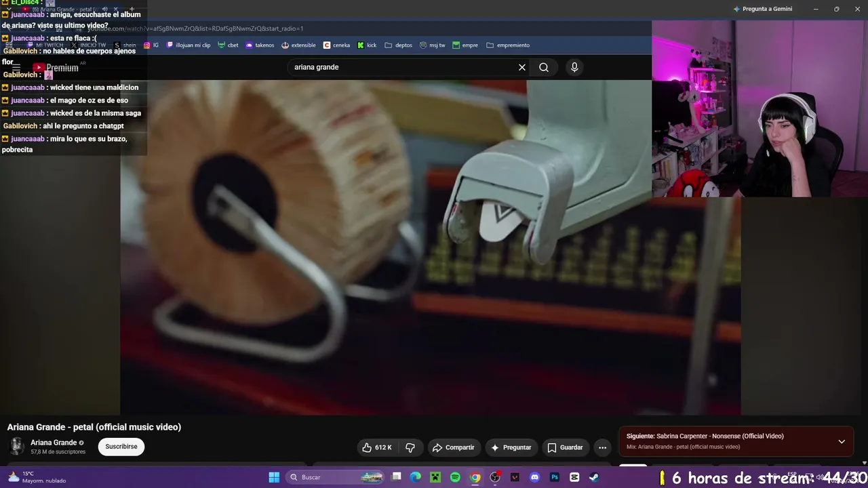Expand the empre bookmark folder
Viewport: 868px width, 488px height.
tap(465, 45)
